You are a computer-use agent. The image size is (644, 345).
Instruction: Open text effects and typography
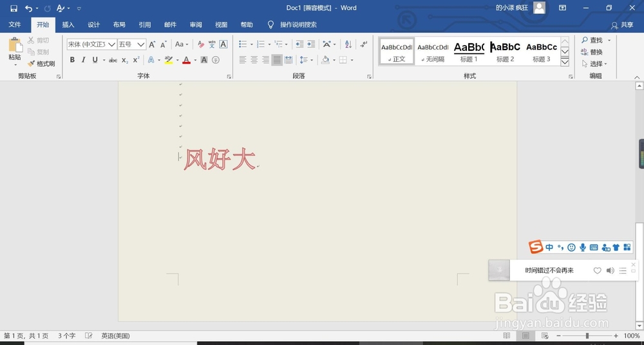pos(151,60)
